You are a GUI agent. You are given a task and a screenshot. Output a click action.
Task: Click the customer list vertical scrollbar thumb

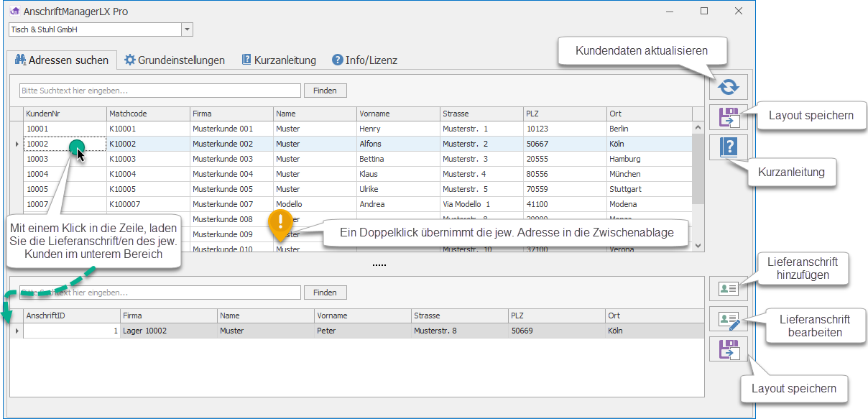[x=698, y=168]
